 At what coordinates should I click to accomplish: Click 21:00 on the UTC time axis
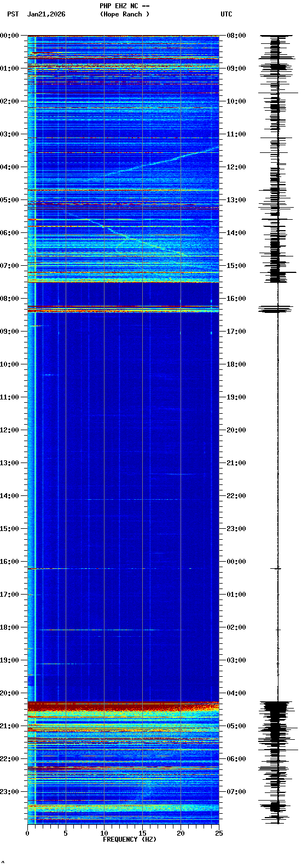[x=236, y=463]
